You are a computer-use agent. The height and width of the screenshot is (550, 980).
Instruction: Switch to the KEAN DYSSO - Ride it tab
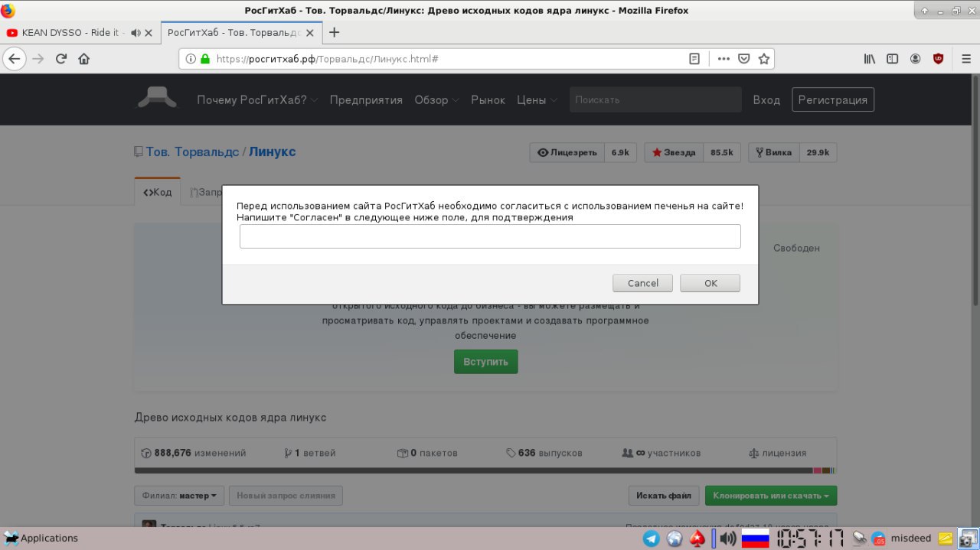point(73,33)
